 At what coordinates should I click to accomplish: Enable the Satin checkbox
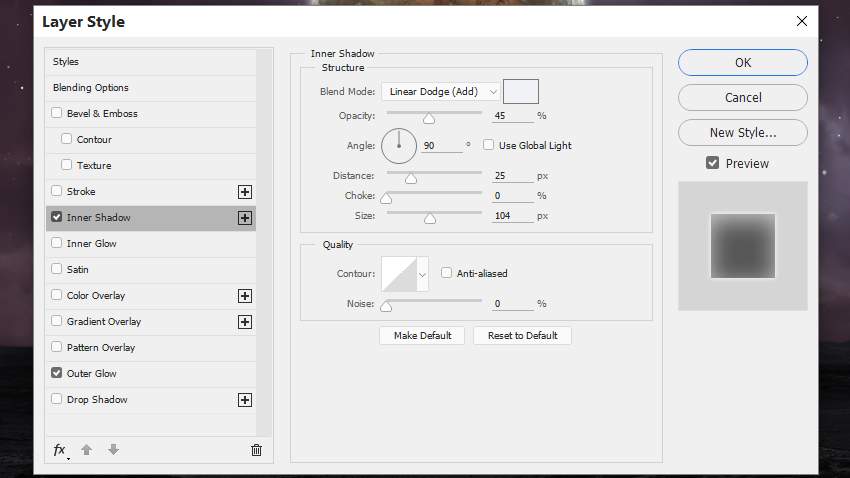click(x=56, y=269)
